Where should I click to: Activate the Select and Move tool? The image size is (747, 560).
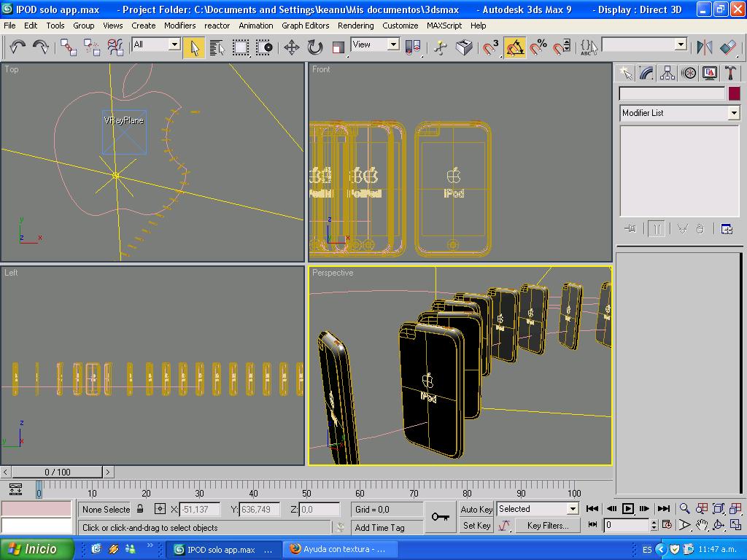[x=292, y=47]
